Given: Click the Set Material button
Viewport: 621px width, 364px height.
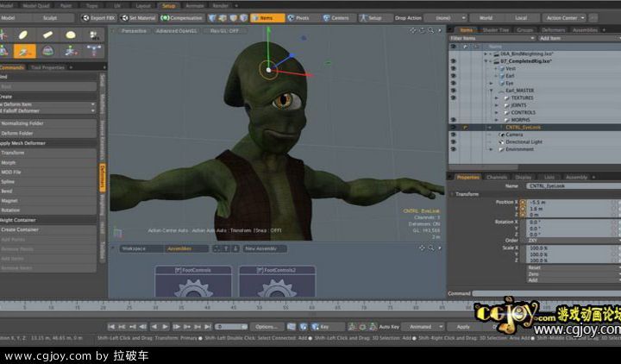Looking at the screenshot, I should (x=139, y=18).
